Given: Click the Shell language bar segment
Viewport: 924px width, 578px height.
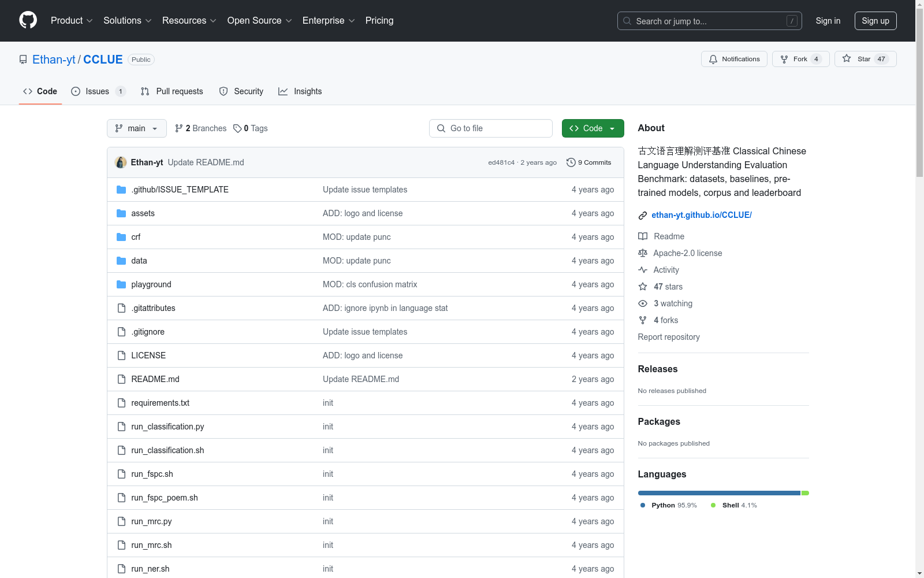Looking at the screenshot, I should pos(805,493).
